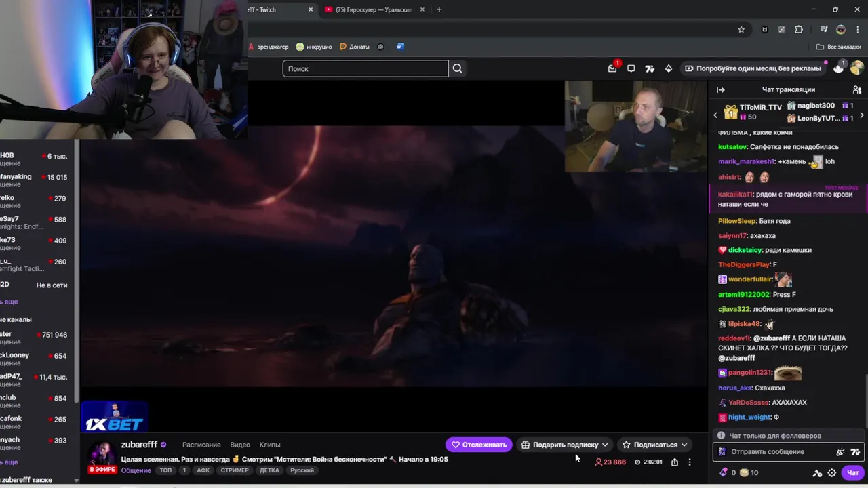Open the Донаты bookmark
This screenshot has width=868, height=488.
click(355, 47)
